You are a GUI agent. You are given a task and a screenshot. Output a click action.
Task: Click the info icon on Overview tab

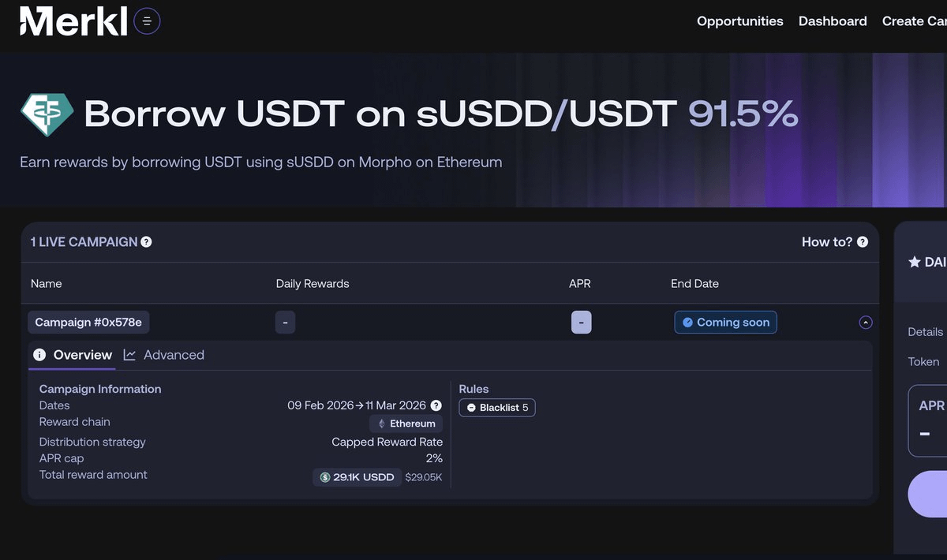tap(39, 355)
